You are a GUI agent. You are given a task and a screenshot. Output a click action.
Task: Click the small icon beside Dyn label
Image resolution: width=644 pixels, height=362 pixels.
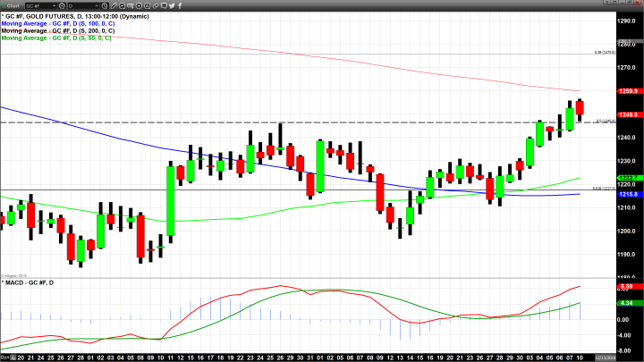tap(13, 358)
